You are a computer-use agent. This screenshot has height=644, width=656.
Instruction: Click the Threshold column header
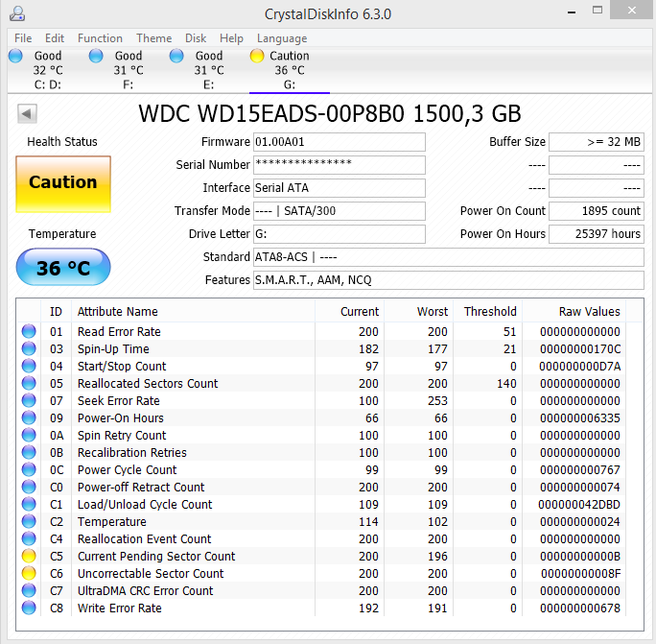[x=487, y=312]
